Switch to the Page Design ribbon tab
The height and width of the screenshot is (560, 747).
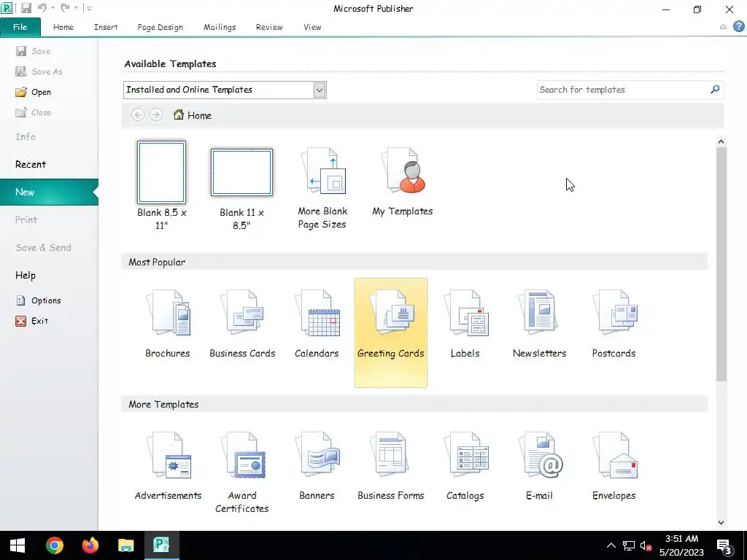(x=160, y=27)
